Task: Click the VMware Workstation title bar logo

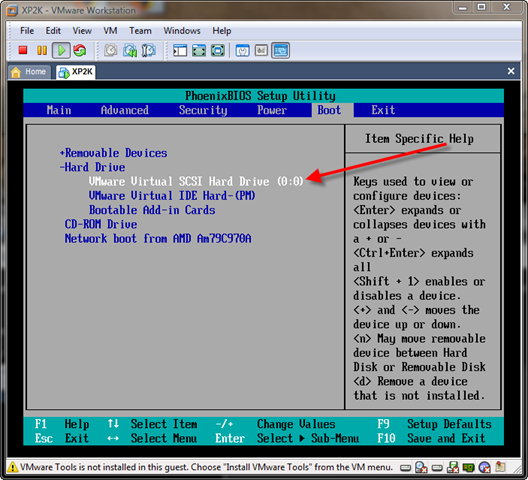Action: point(12,11)
